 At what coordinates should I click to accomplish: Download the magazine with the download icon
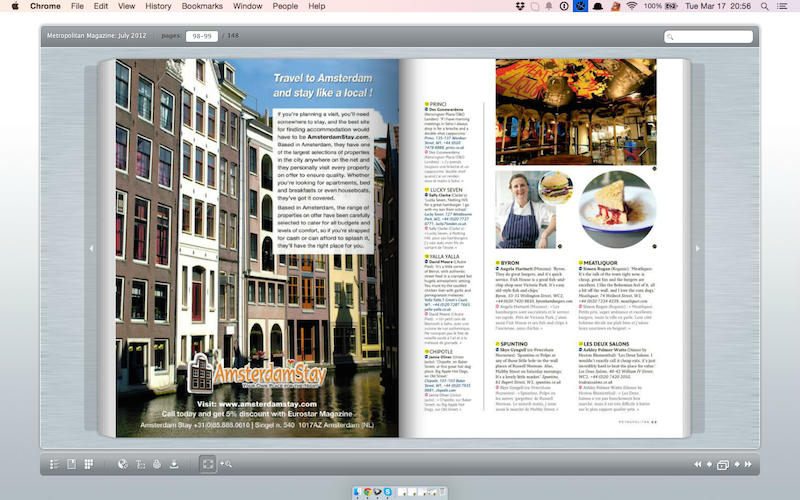[x=174, y=464]
